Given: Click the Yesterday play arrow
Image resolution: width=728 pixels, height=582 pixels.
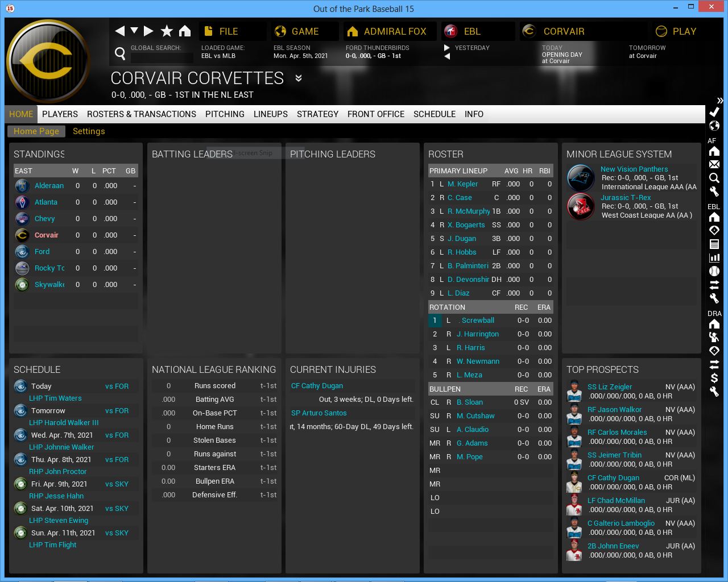Looking at the screenshot, I should click(x=447, y=48).
